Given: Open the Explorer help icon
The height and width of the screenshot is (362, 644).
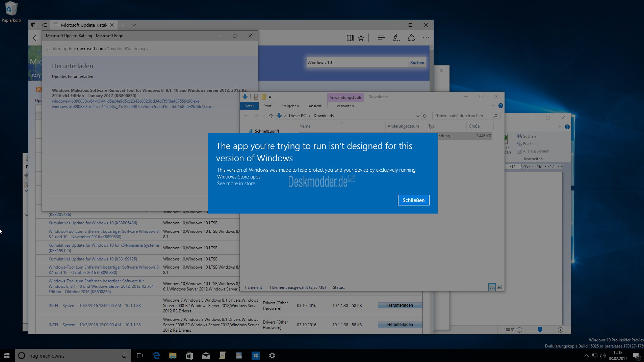Looking at the screenshot, I should pos(500,106).
